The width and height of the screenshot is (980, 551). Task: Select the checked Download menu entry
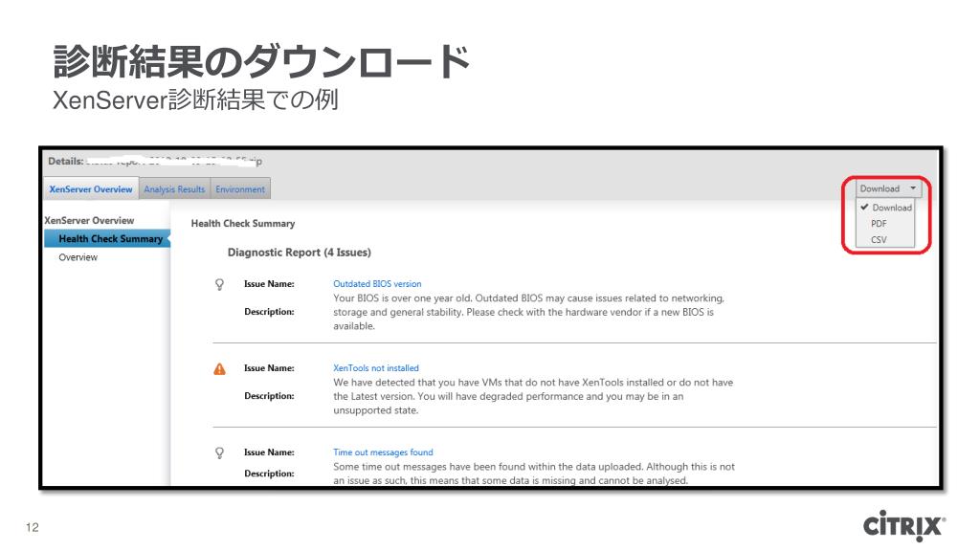[887, 208]
